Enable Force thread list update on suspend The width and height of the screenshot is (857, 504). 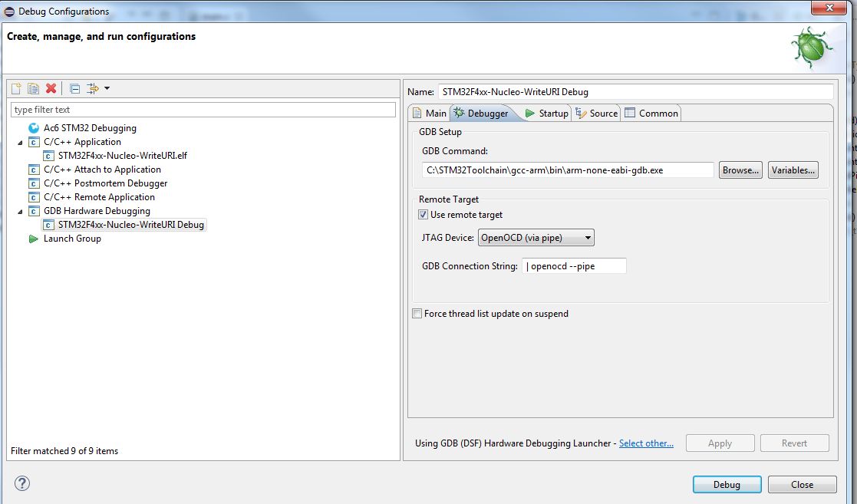pyautogui.click(x=417, y=314)
